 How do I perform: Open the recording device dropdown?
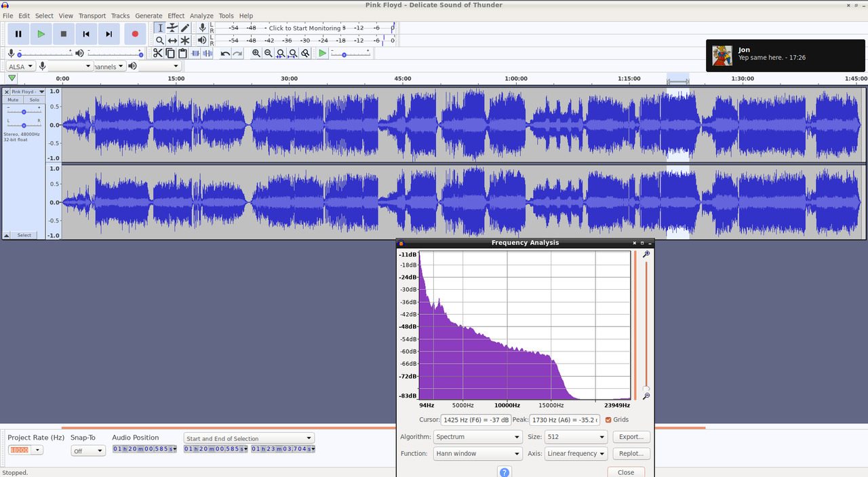pos(70,66)
